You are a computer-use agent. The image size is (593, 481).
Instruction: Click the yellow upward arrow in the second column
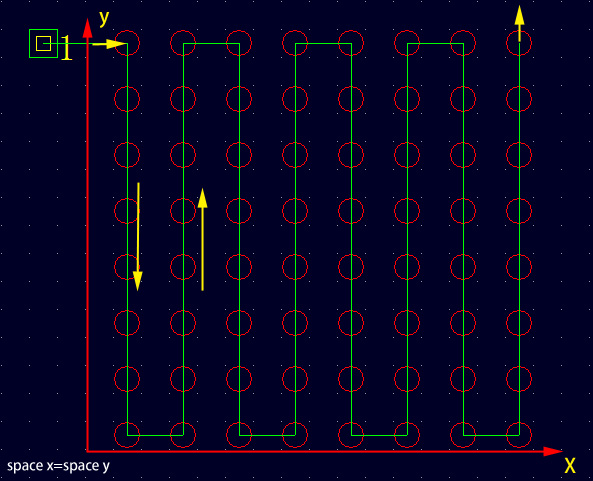tap(203, 239)
